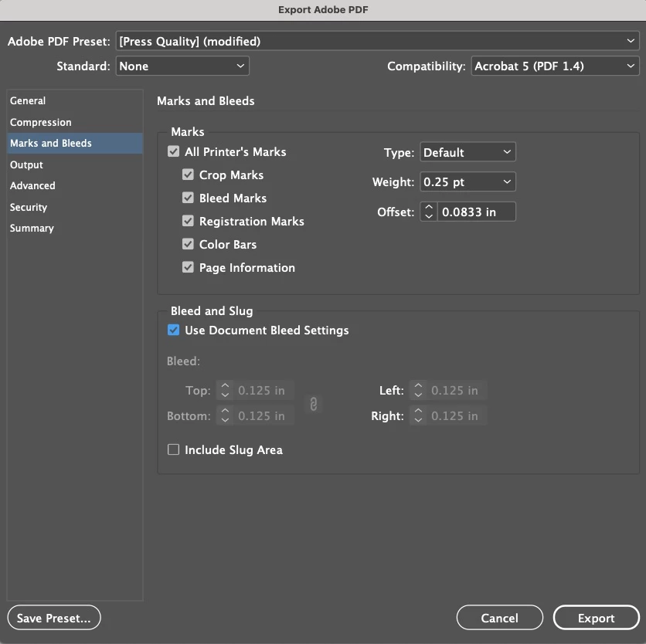This screenshot has height=644, width=646.
Task: Toggle All Printer's Marks checkbox
Action: click(173, 151)
